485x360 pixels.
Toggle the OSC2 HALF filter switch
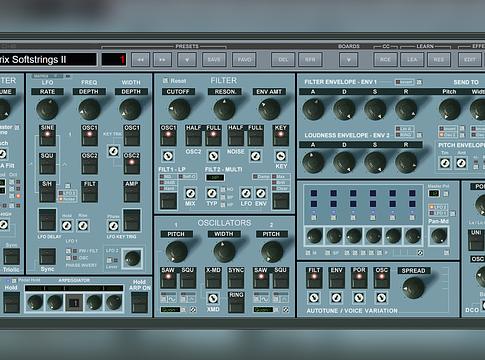click(x=193, y=135)
